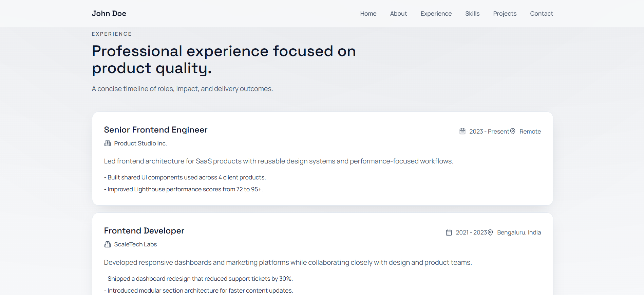The height and width of the screenshot is (295, 644).
Task: Click the building icon beside Product Studio Inc.
Action: [x=107, y=143]
